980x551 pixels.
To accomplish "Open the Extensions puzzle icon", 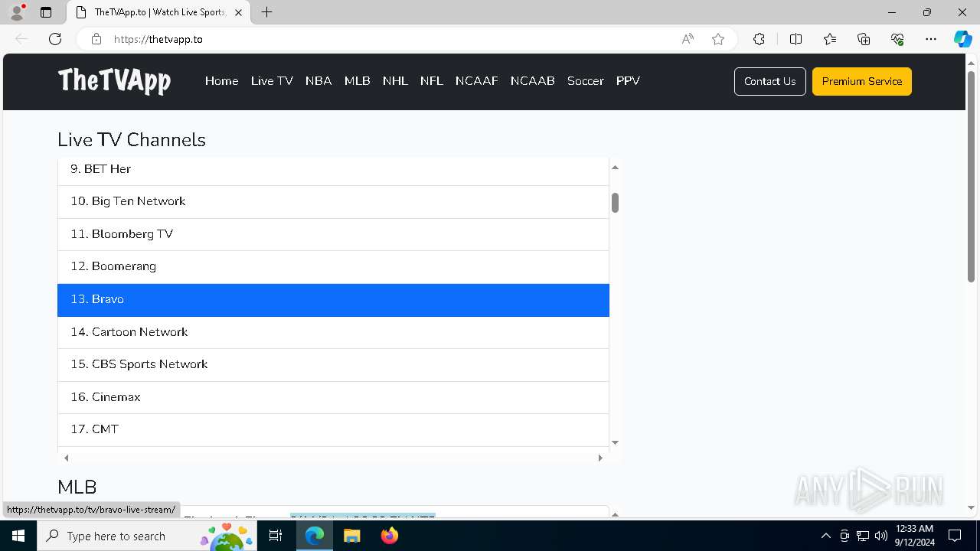I will (759, 39).
